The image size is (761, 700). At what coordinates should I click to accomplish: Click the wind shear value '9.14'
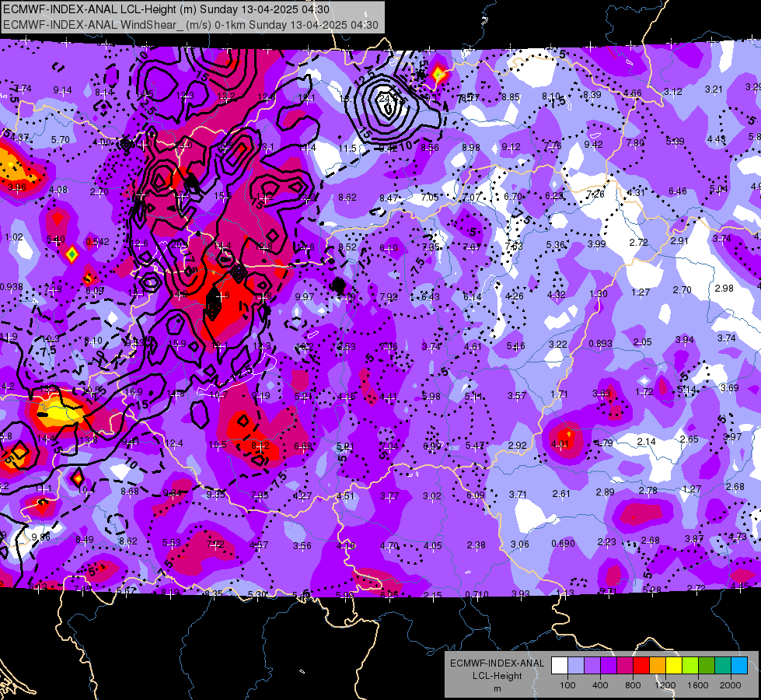point(63,90)
